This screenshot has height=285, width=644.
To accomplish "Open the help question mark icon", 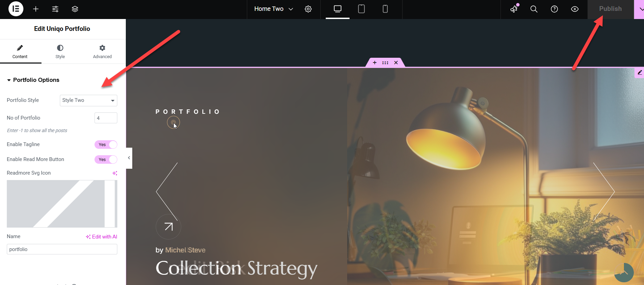I will click(x=554, y=9).
